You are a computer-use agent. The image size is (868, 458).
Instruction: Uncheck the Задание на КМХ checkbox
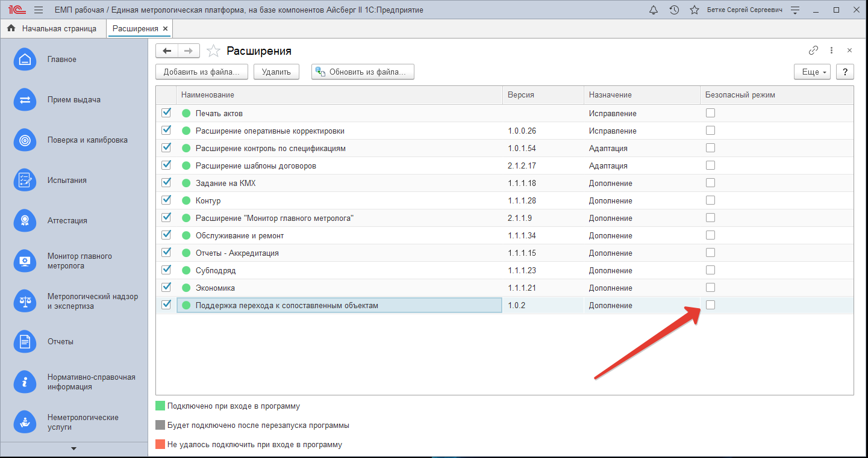click(166, 182)
